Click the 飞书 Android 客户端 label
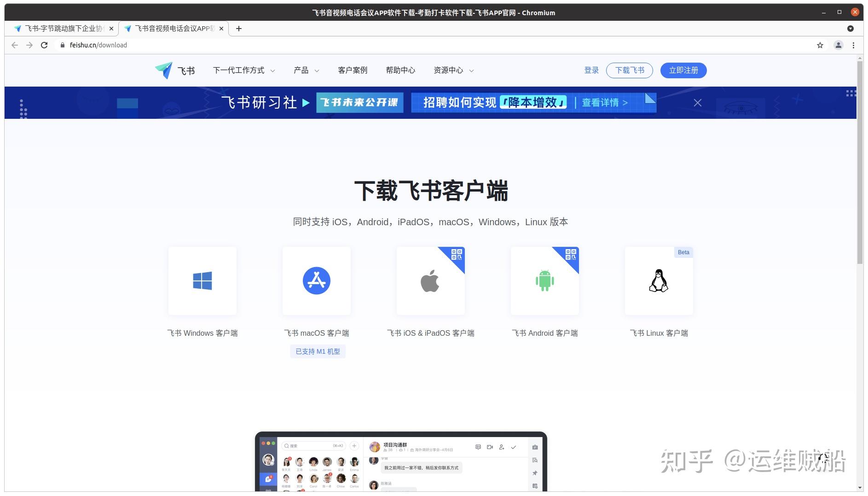This screenshot has height=496, width=868. 545,333
